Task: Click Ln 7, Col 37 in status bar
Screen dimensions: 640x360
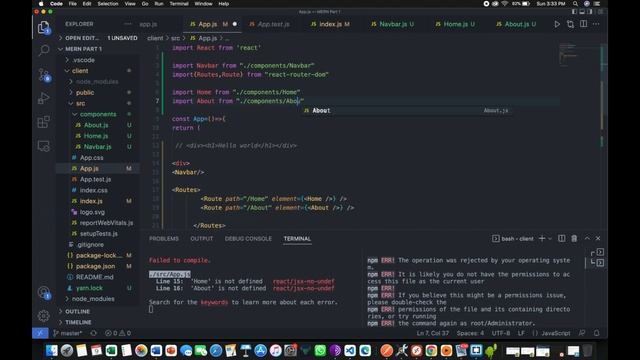Action: pos(433,333)
